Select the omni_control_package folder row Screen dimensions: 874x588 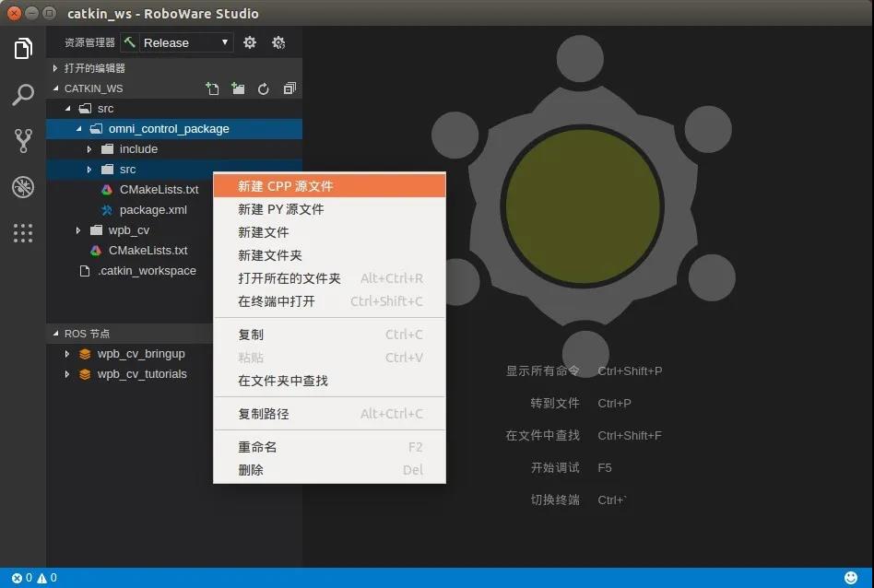pos(174,129)
